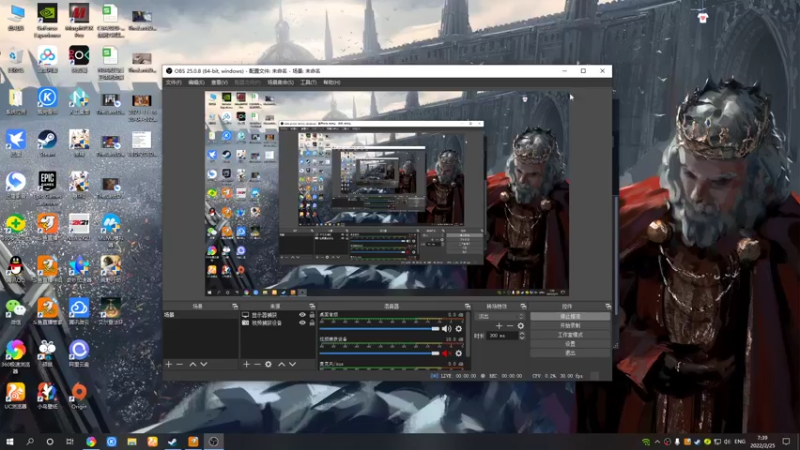Move the scene up in the Scenes panel
Screen dimensions: 800x450
click(x=193, y=364)
